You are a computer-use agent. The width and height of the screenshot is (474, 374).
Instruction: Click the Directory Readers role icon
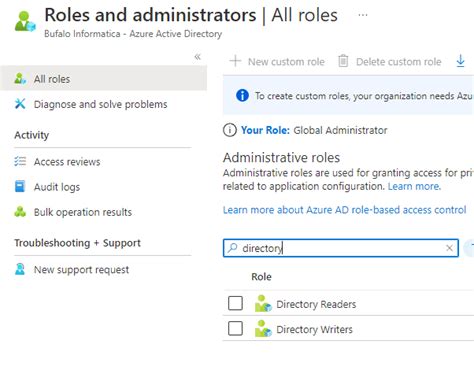click(263, 304)
